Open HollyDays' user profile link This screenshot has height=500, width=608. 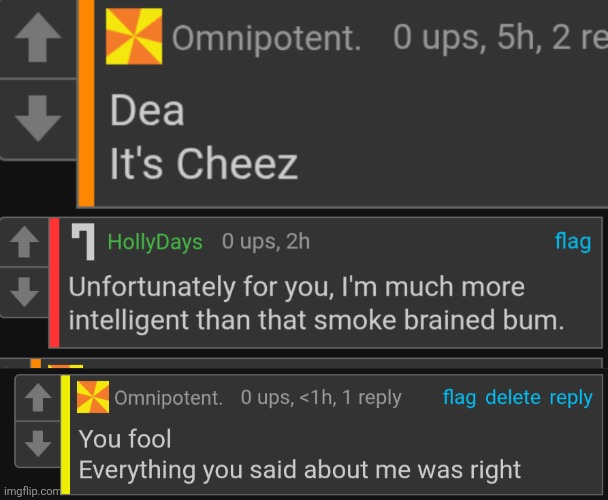pyautogui.click(x=154, y=242)
